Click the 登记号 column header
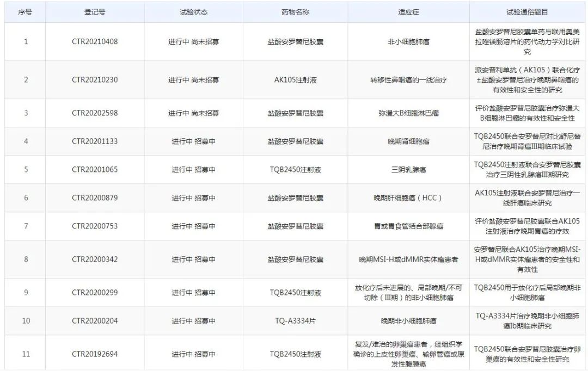This screenshot has width=588, height=371. [95, 12]
